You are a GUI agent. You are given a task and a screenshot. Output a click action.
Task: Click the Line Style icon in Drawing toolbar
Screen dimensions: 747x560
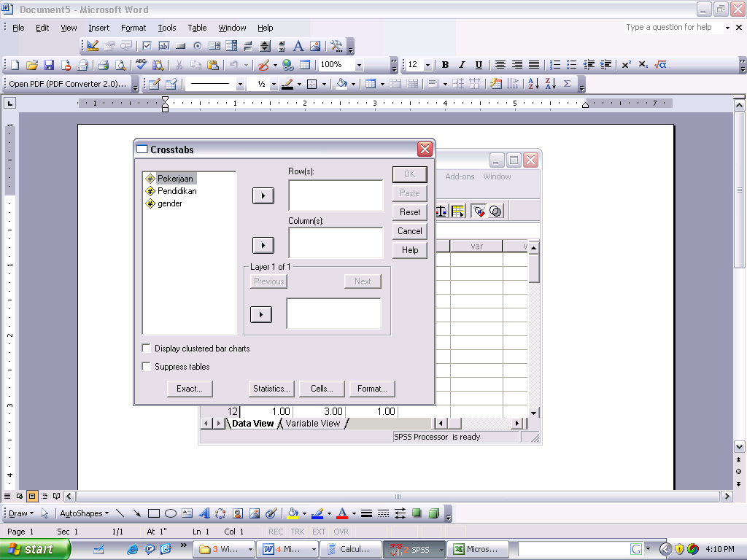[x=366, y=513]
